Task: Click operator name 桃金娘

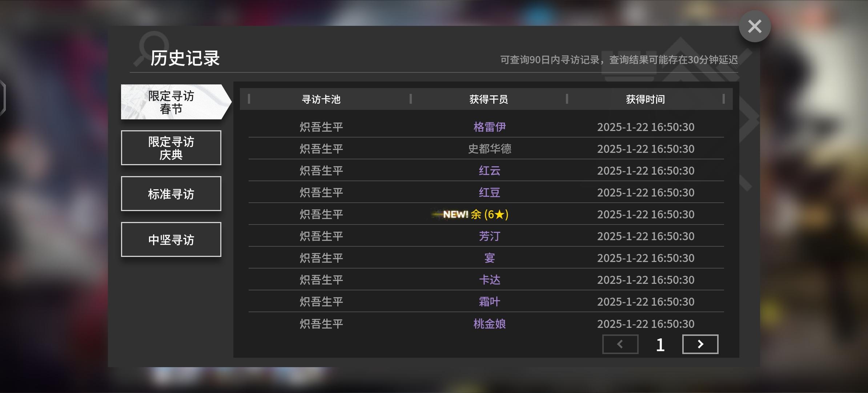Action: [489, 323]
